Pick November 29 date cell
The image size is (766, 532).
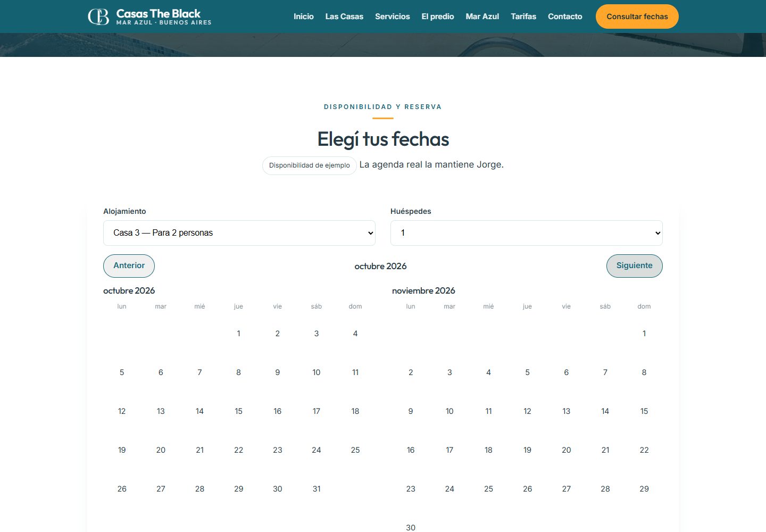(644, 489)
